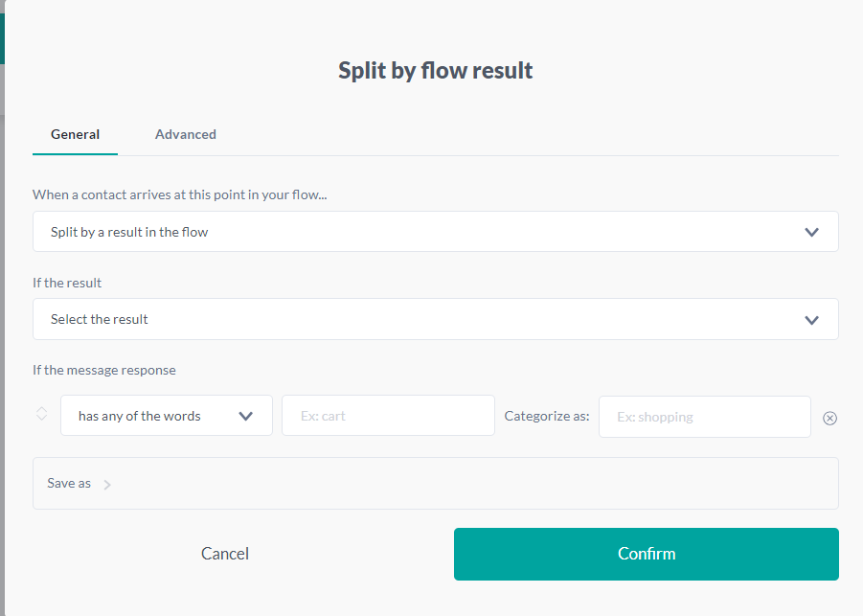This screenshot has height=616, width=863.
Task: Click into the 'Ex: shopping' category field
Action: 704,417
